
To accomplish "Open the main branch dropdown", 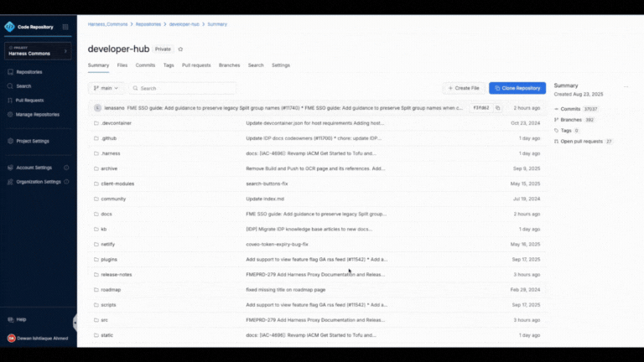I will click(106, 88).
